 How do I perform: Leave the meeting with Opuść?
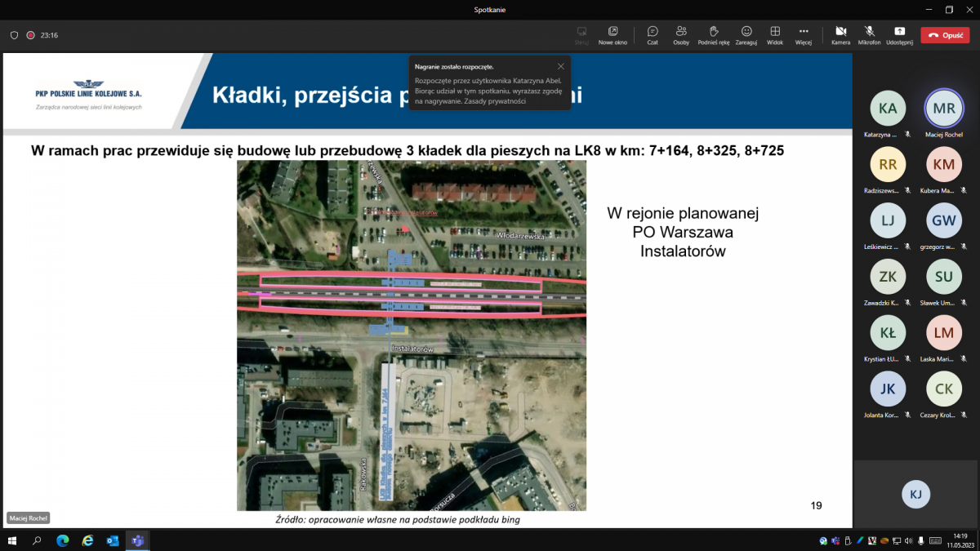click(946, 35)
